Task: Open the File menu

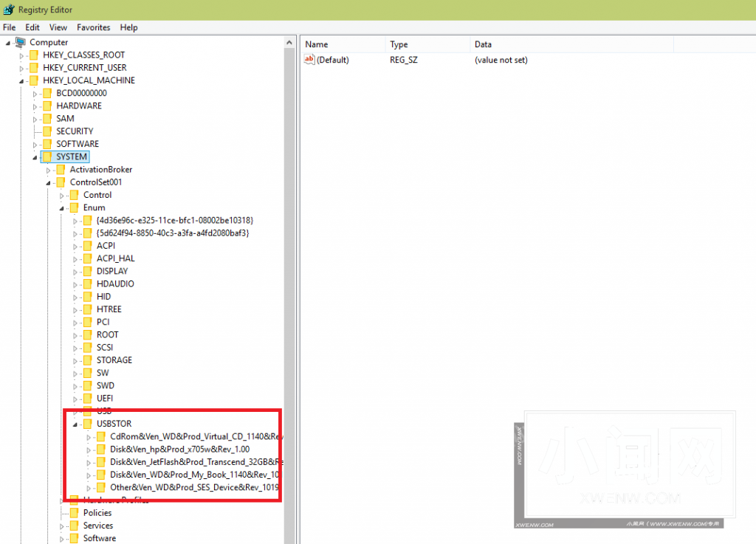Action: click(10, 27)
